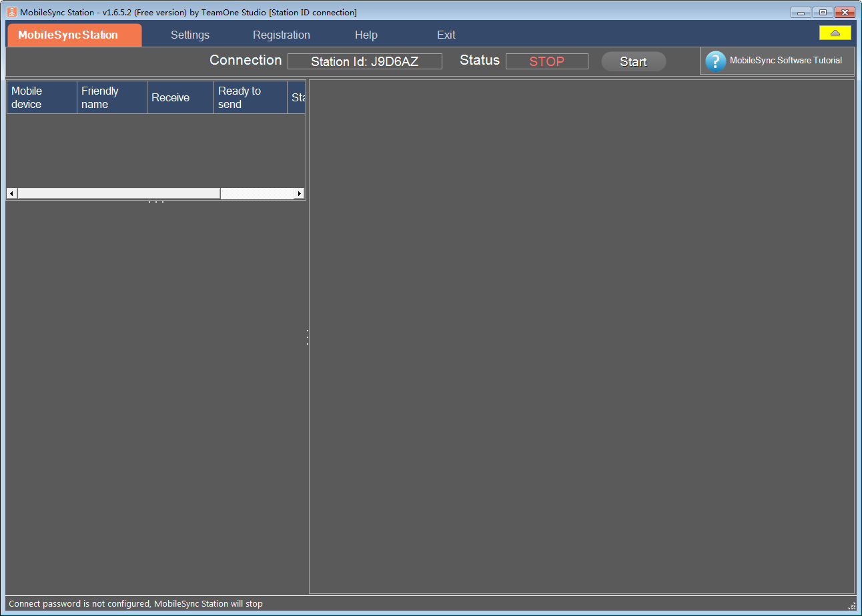Open the Help menu
This screenshot has width=862, height=616.
pos(366,35)
